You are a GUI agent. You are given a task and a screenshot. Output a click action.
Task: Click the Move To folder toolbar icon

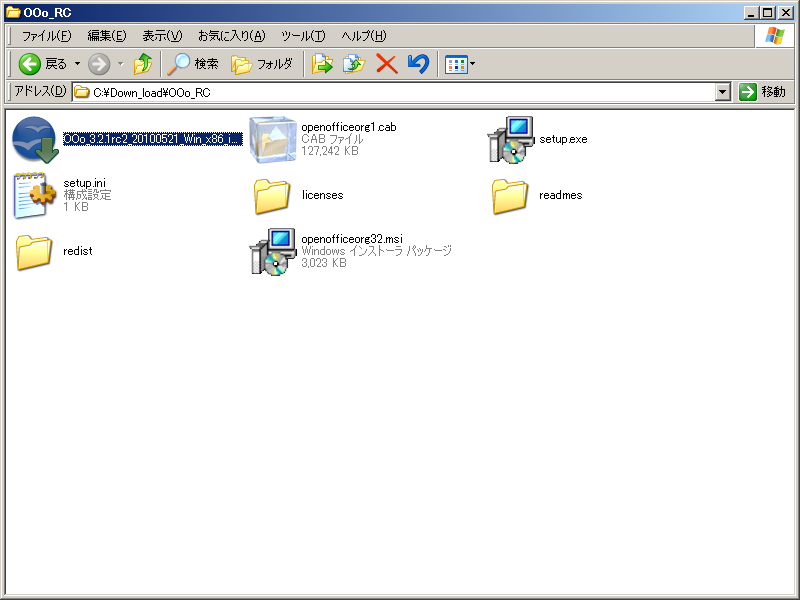322,64
